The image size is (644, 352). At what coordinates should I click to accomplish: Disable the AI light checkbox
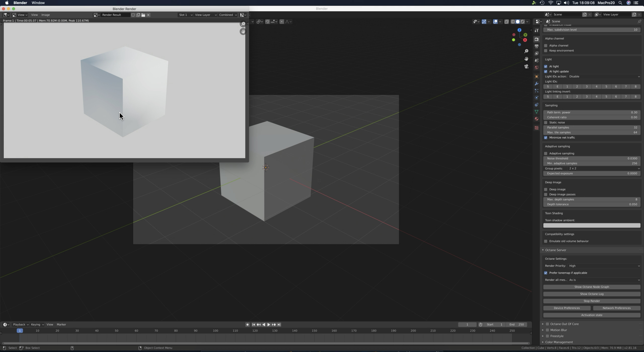pos(546,66)
